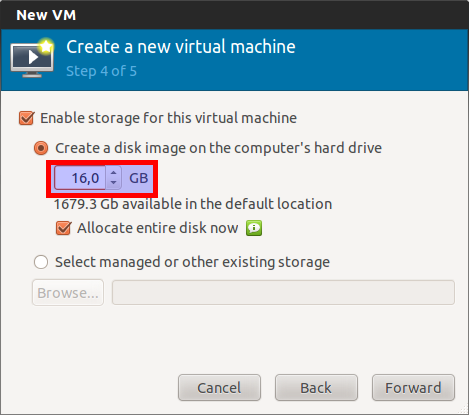This screenshot has width=469, height=415.
Task: Choose Select managed or other existing storage
Action: point(41,262)
